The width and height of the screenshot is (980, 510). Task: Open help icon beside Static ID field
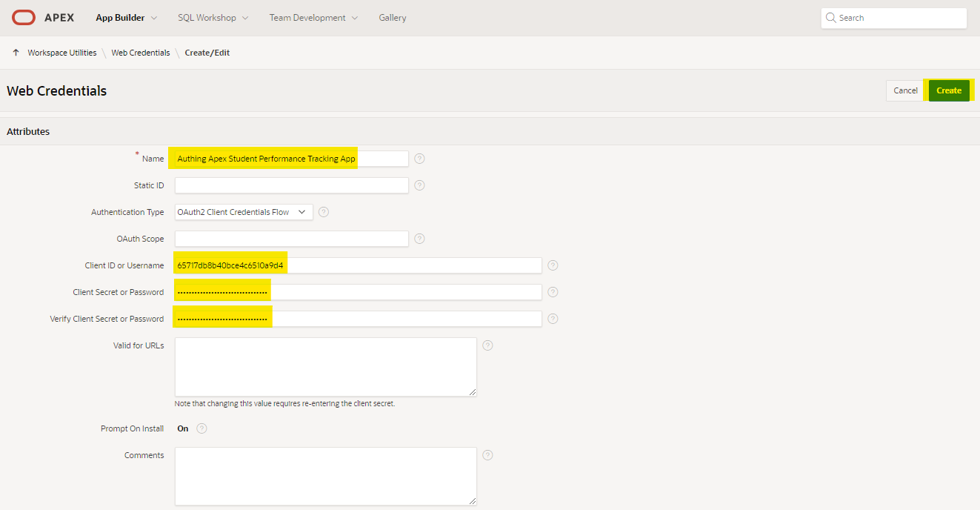[x=419, y=185]
